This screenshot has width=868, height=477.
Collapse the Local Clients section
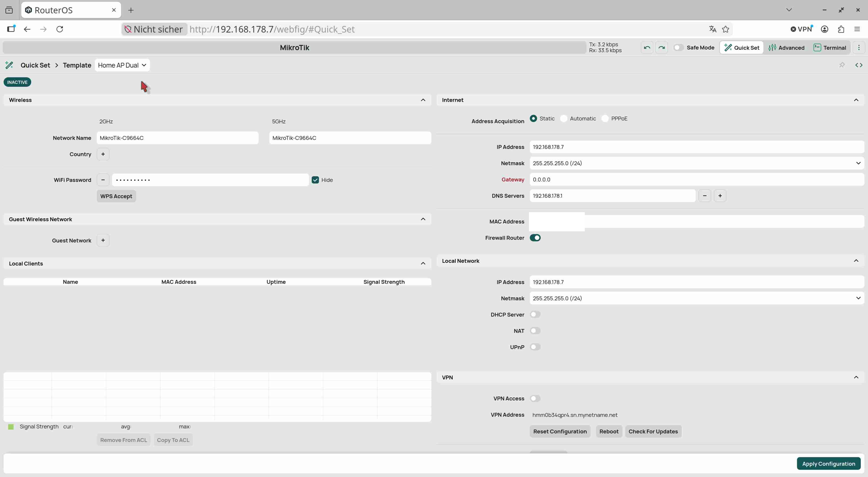click(423, 263)
